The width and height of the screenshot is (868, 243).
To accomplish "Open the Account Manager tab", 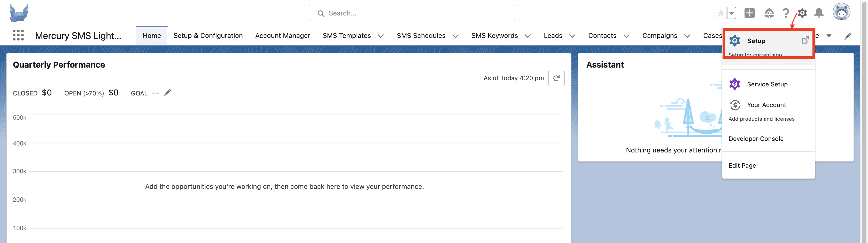I will (x=282, y=36).
